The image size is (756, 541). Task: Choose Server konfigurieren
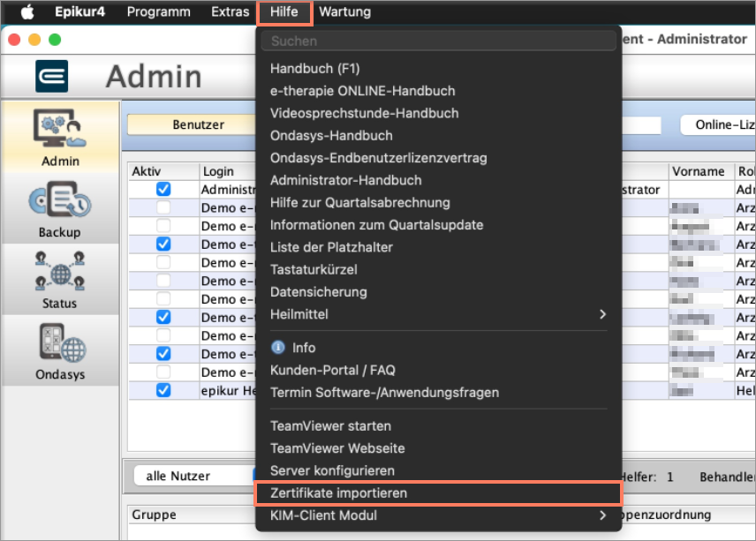(439, 470)
